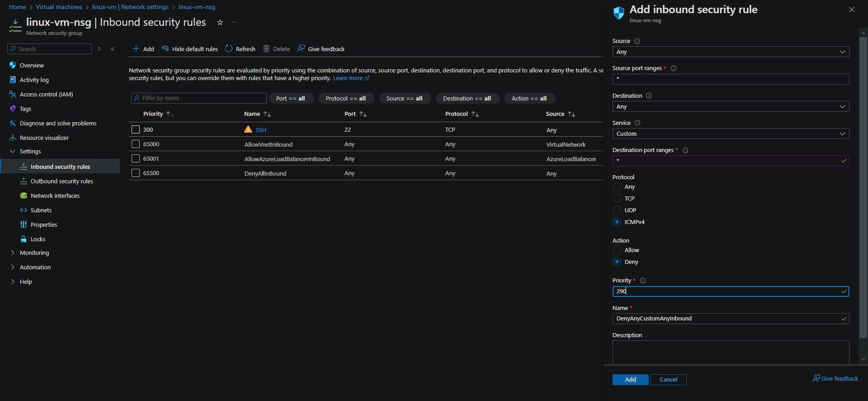Viewport: 868px width, 401px height.
Task: Check the box for rule 65500
Action: pos(136,173)
